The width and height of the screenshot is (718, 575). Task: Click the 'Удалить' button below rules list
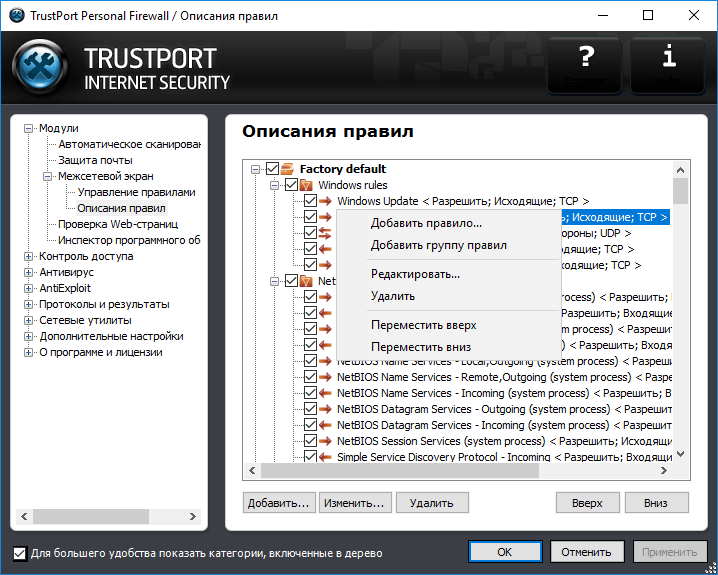click(432, 503)
